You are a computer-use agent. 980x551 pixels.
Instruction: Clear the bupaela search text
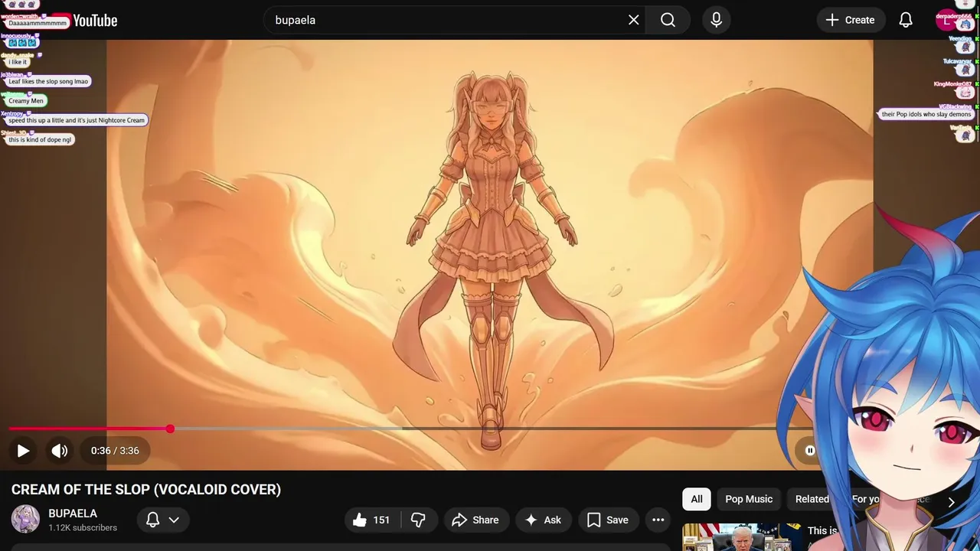tap(633, 20)
